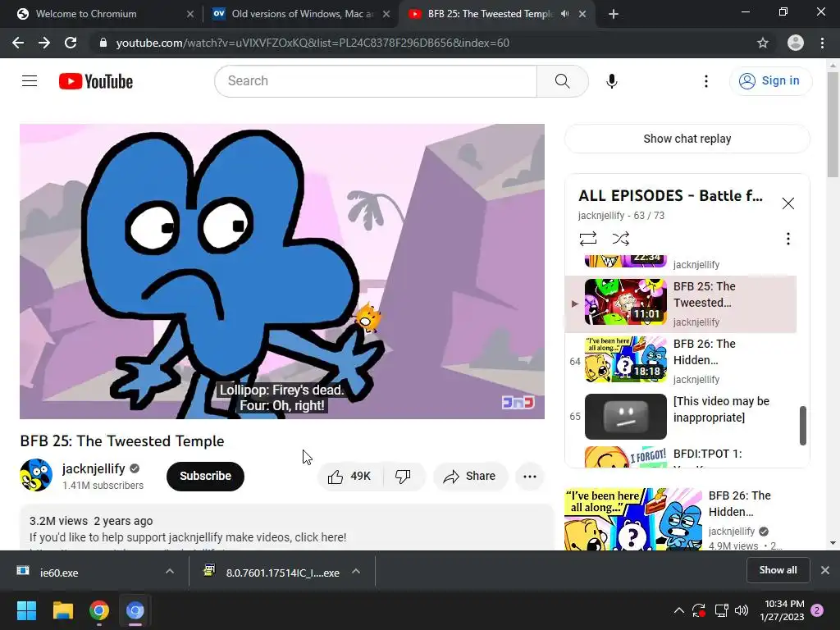
Task: Bookmark this page with star icon
Action: click(x=762, y=43)
